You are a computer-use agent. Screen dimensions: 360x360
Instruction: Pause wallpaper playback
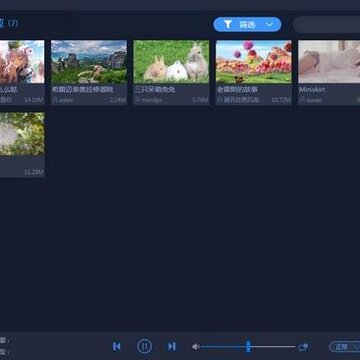(145, 346)
